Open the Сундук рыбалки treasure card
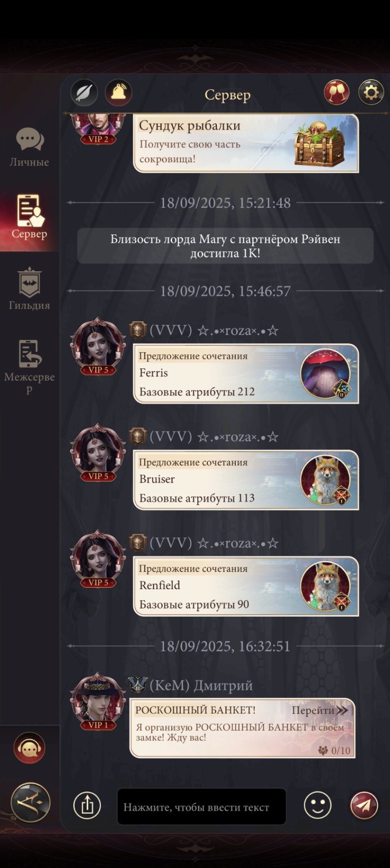This screenshot has height=868, width=390. click(246, 143)
